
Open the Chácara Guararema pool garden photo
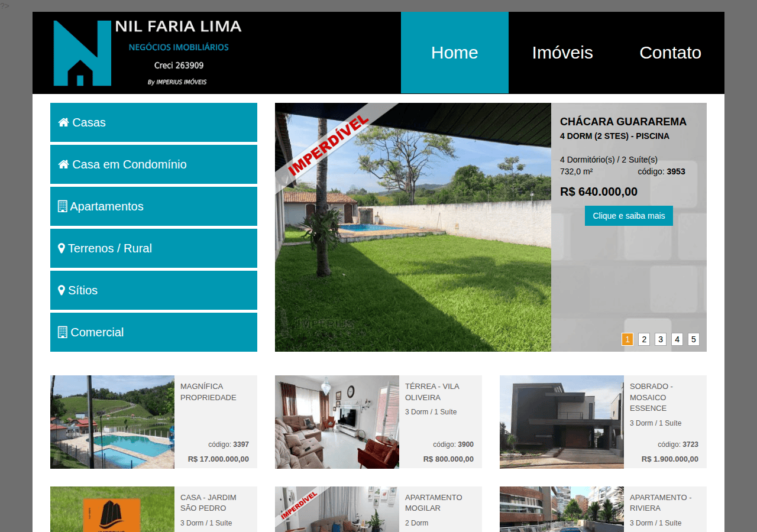click(x=413, y=227)
